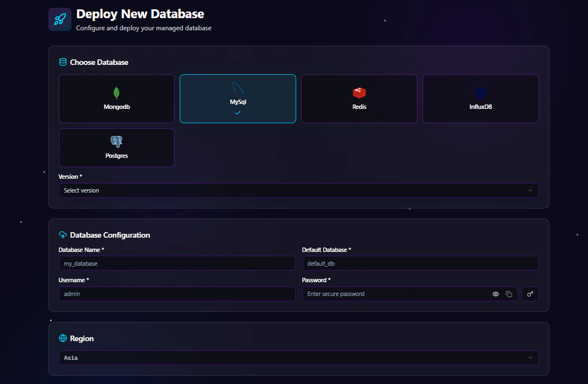Open the Select version dropdown
Screen dimensions: 588x384
pos(299,190)
